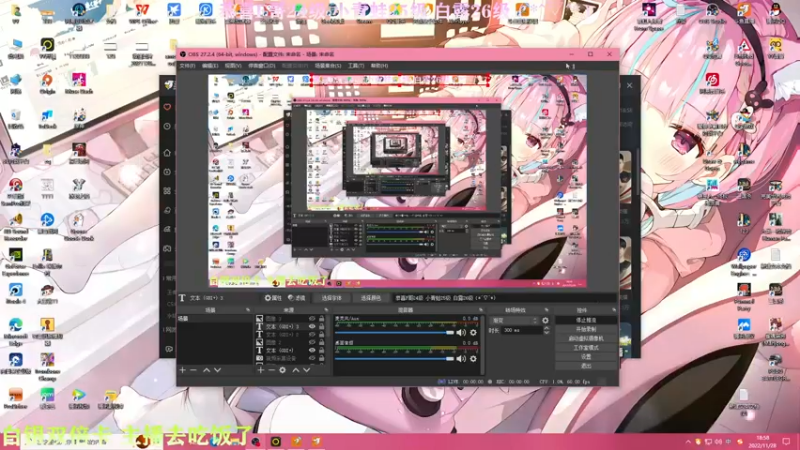The image size is (800, 450).
Task: Click the home icon in the background app sidebar
Action: point(167,153)
